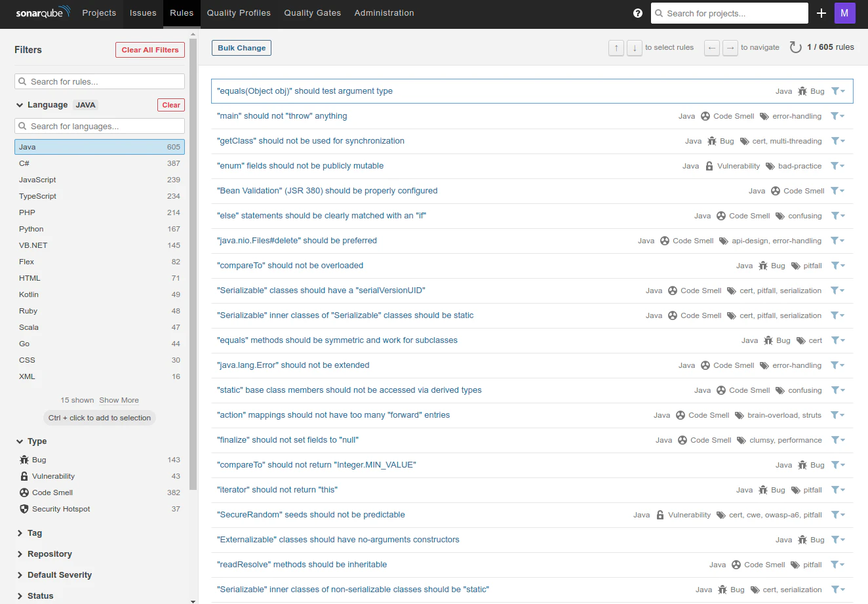This screenshot has height=604, width=868.
Task: Click the Code Smell icon in Type filter
Action: point(24,493)
